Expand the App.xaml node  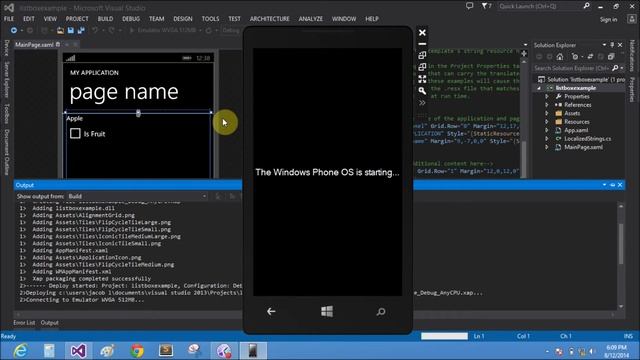[x=547, y=130]
